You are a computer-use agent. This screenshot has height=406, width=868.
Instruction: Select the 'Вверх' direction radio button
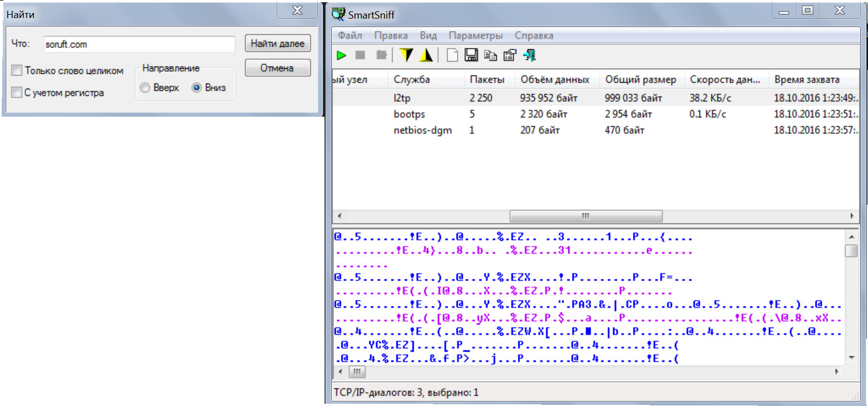click(145, 88)
